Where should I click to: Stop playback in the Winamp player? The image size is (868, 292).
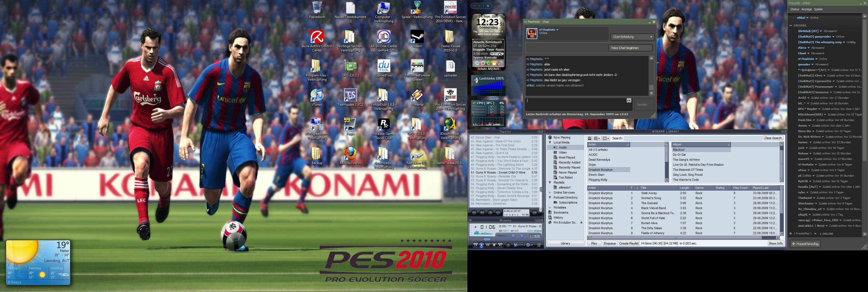tap(494, 245)
